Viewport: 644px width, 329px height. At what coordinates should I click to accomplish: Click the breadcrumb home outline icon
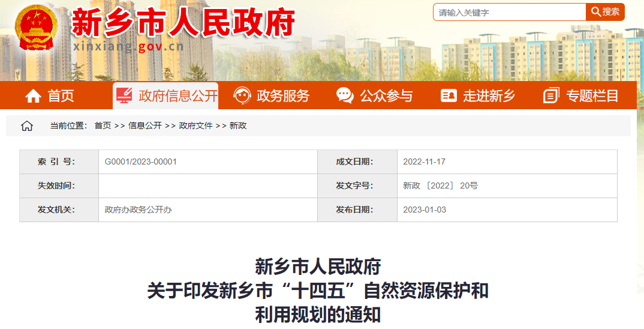click(27, 125)
